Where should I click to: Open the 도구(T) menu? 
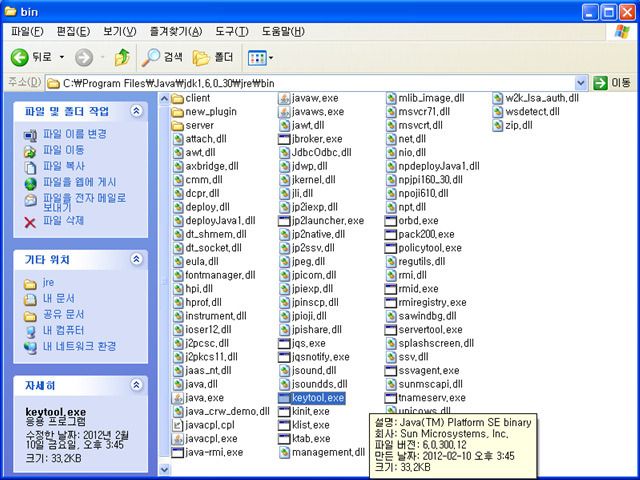[x=231, y=31]
